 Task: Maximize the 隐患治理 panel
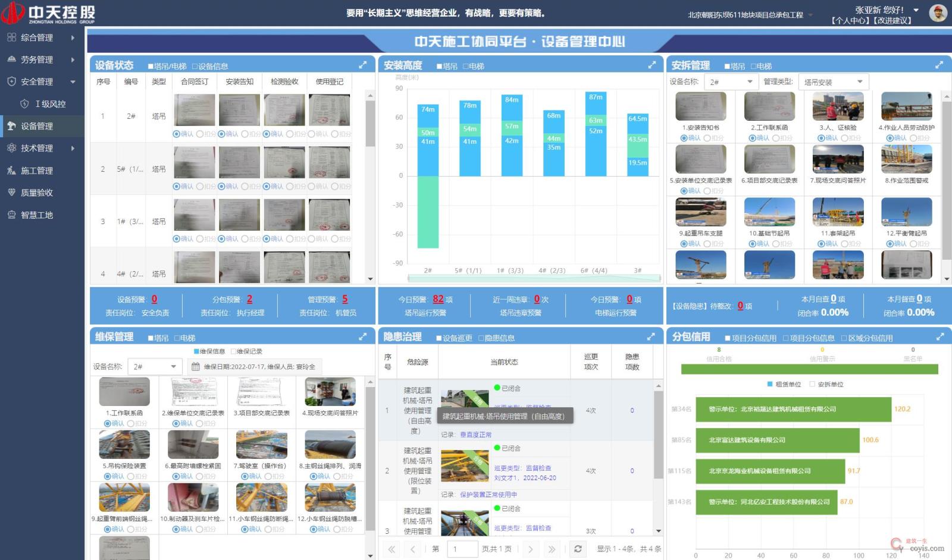click(651, 337)
